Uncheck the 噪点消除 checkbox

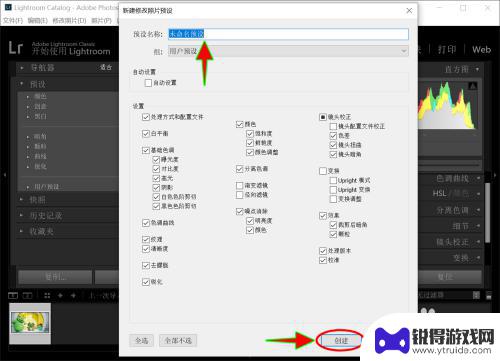(x=239, y=211)
